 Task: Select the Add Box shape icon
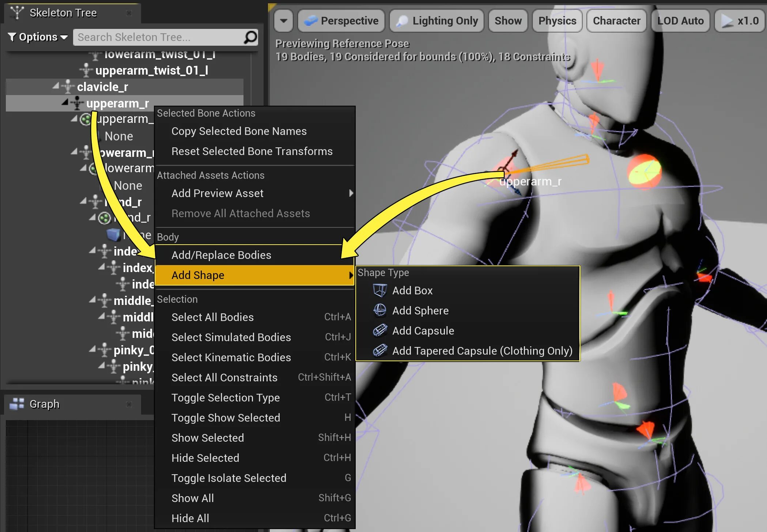coord(379,290)
